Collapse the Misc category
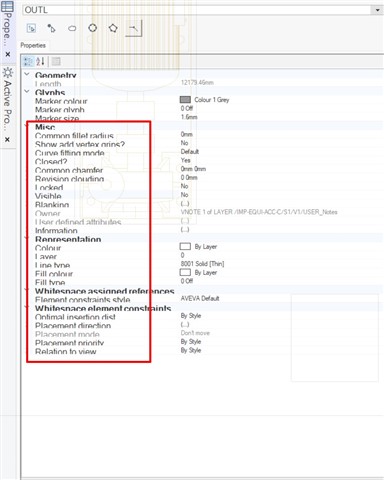The width and height of the screenshot is (384, 480). 27,126
